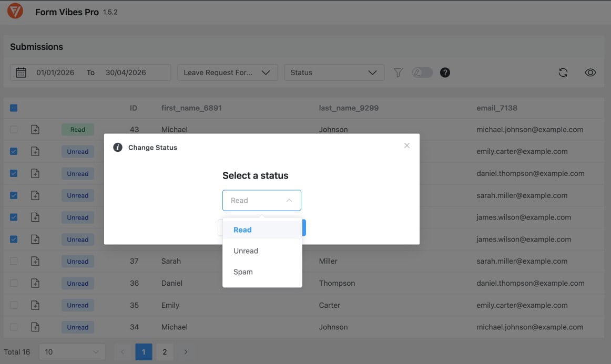This screenshot has height=364, width=611.
Task: Click the Carter last name in row 35
Action: [x=330, y=305]
